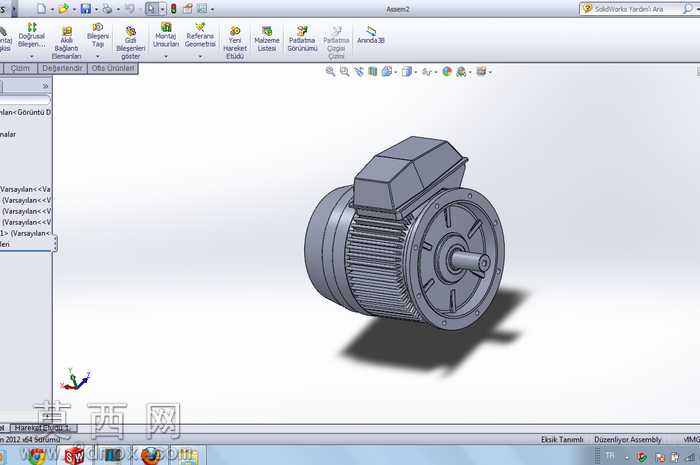
Task: Start Yeni Hareket Etüdü
Action: tap(235, 42)
